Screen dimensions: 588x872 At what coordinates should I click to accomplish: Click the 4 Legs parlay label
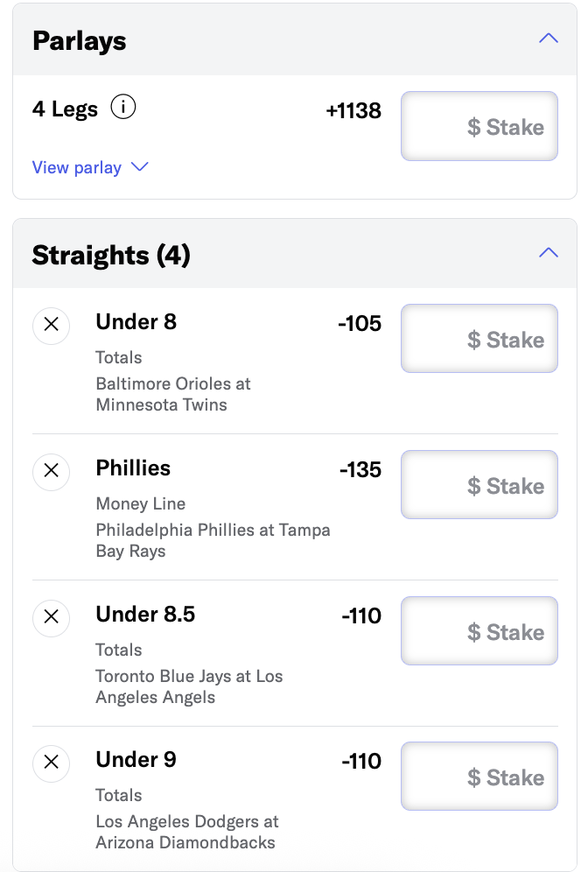pyautogui.click(x=65, y=109)
